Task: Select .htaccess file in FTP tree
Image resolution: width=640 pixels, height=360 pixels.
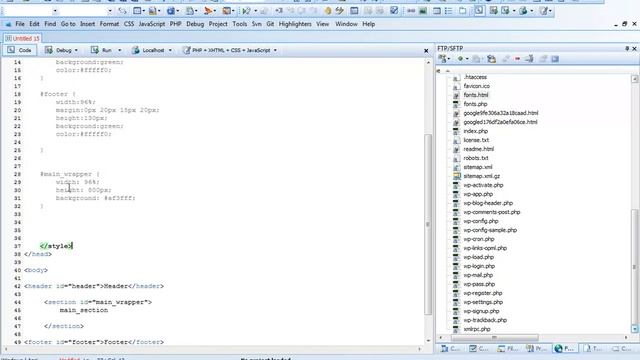Action: [x=475, y=77]
